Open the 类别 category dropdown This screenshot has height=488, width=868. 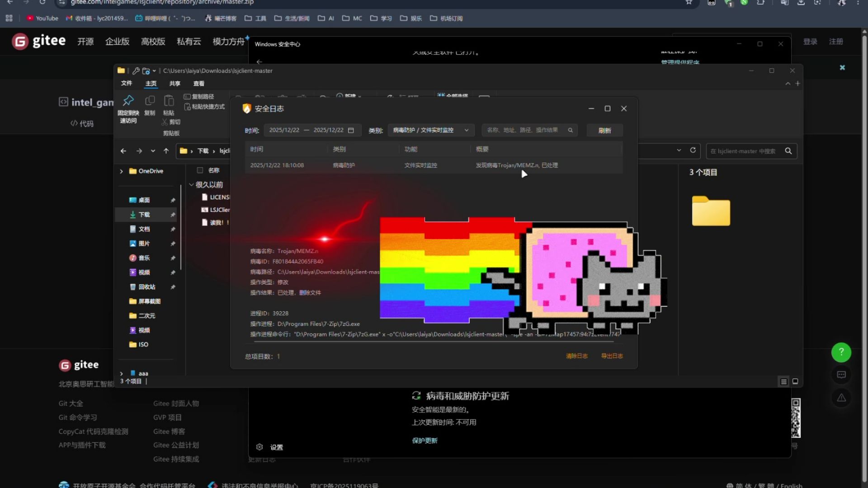[430, 130]
